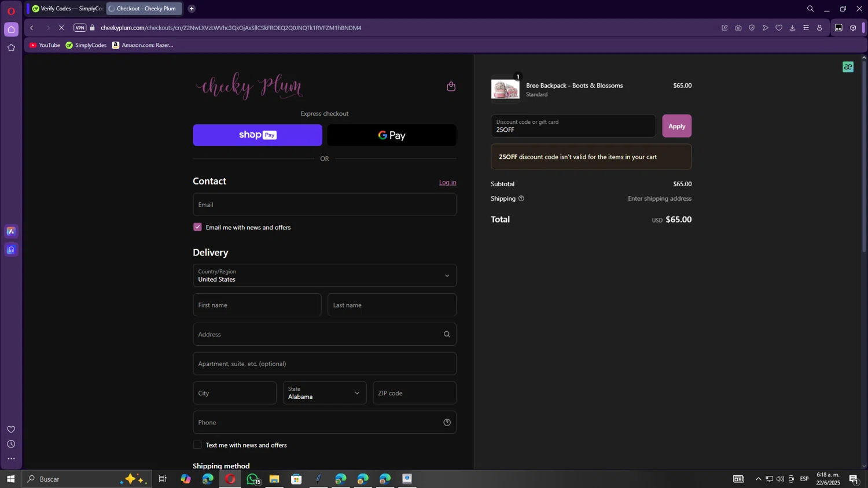This screenshot has width=868, height=488.
Task: Click the send arrow flow icon
Action: [x=766, y=28]
